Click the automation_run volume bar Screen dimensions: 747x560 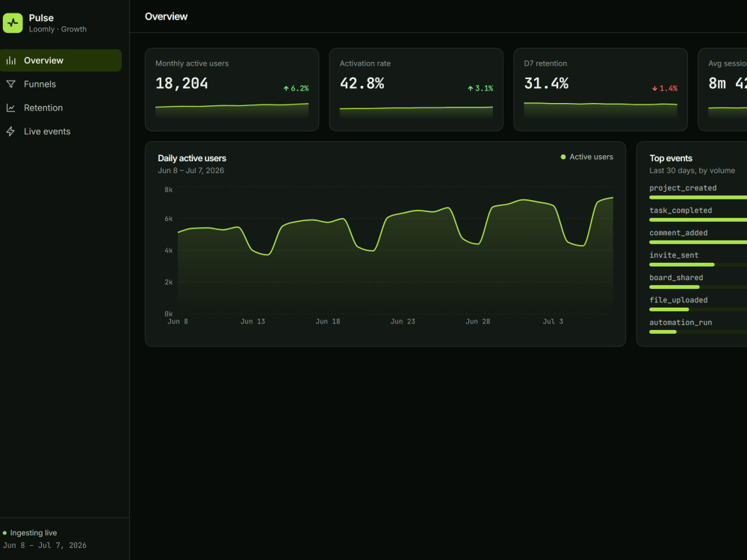(x=663, y=332)
